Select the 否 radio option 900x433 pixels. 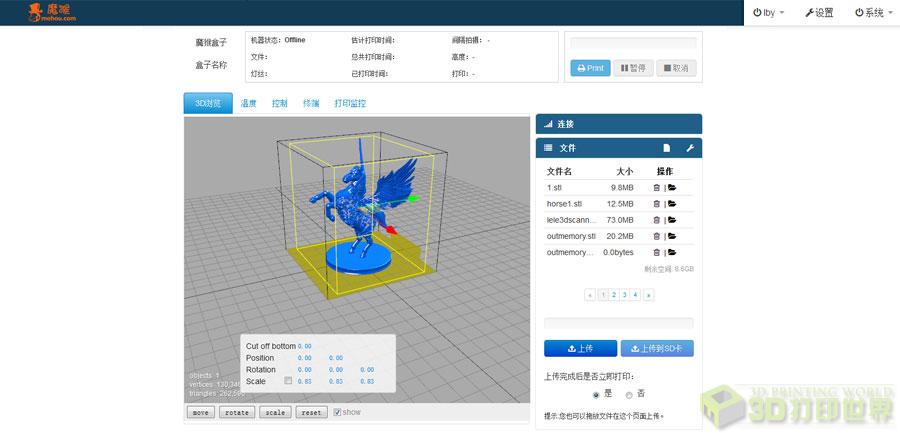pyautogui.click(x=629, y=394)
